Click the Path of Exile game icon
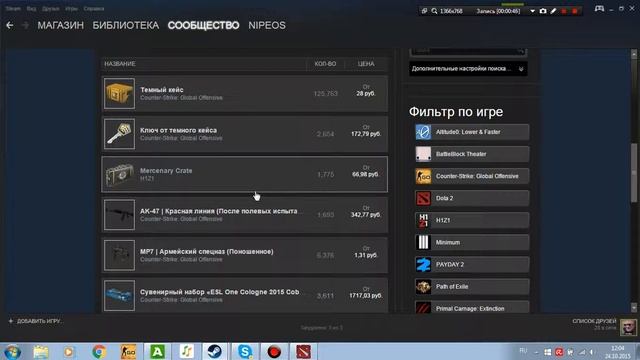The height and width of the screenshot is (360, 640). pos(423,287)
